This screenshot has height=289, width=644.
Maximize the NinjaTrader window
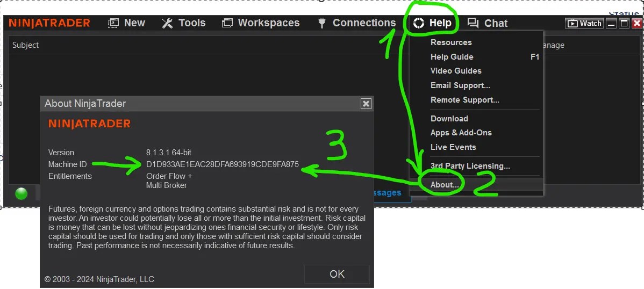[x=624, y=23]
